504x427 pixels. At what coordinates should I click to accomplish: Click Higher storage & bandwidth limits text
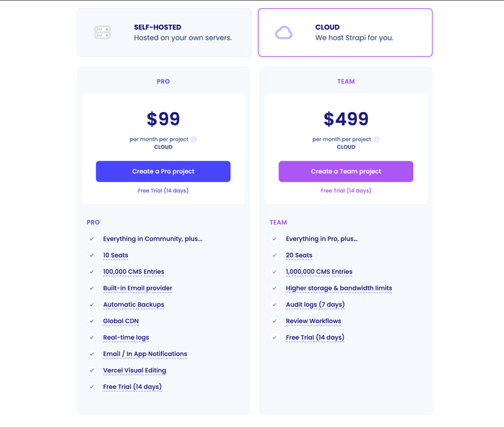[339, 288]
